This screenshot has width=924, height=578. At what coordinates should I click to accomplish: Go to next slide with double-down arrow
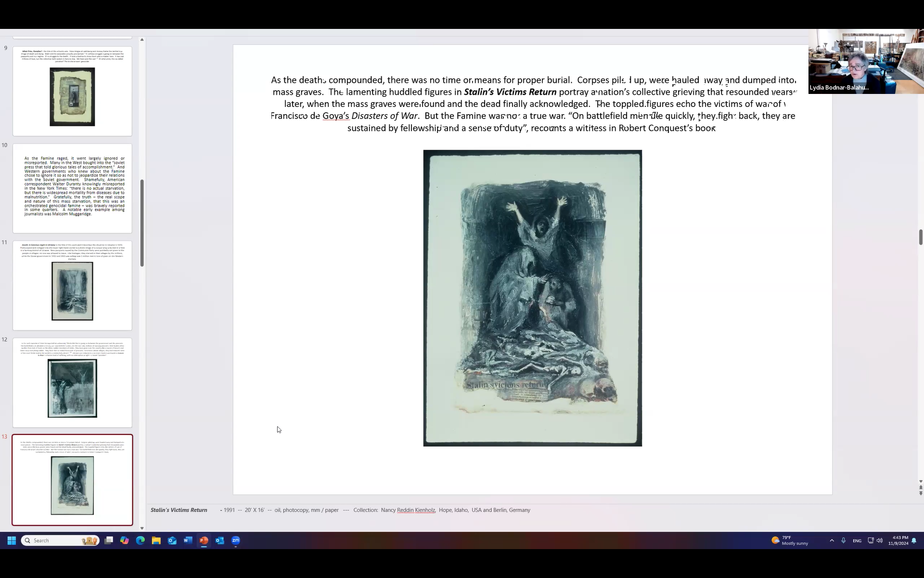921,493
